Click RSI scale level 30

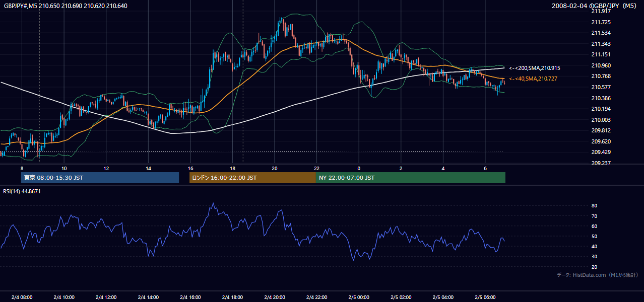(594, 257)
